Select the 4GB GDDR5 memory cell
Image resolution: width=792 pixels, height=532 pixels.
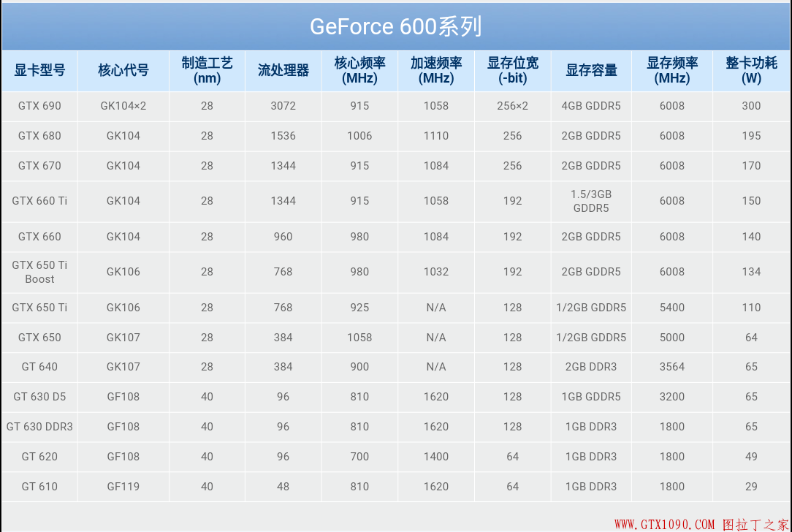click(x=591, y=106)
